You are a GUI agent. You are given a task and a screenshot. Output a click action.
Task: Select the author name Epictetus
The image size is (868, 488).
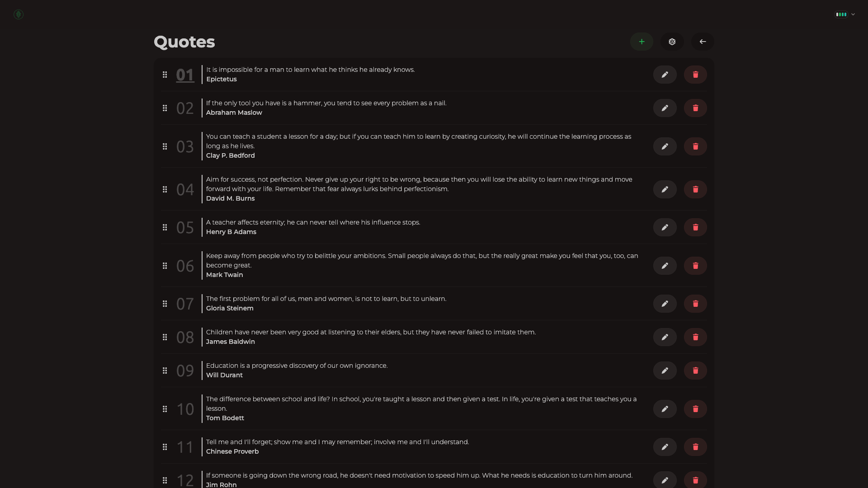point(222,79)
